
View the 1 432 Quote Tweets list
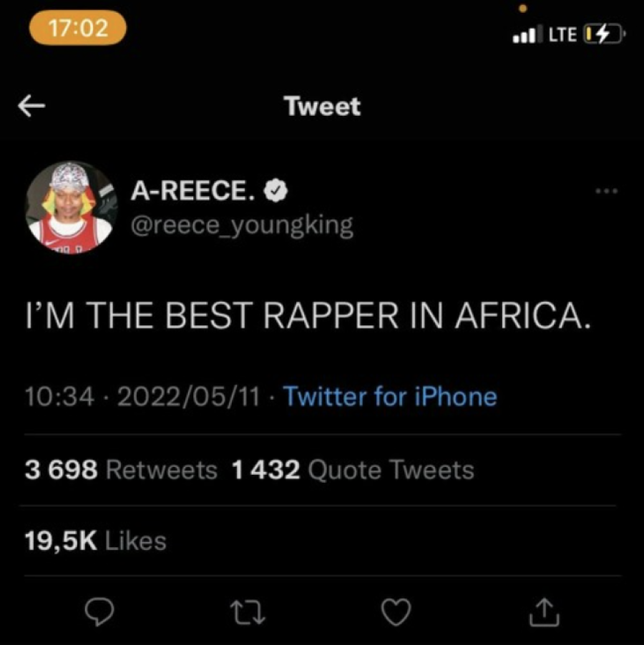[353, 470]
